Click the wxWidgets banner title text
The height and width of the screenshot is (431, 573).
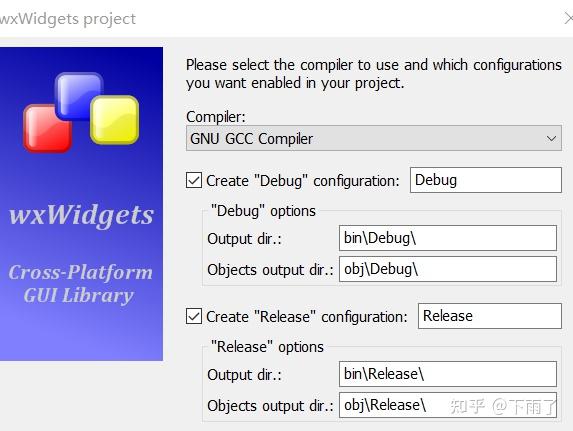coord(81,215)
